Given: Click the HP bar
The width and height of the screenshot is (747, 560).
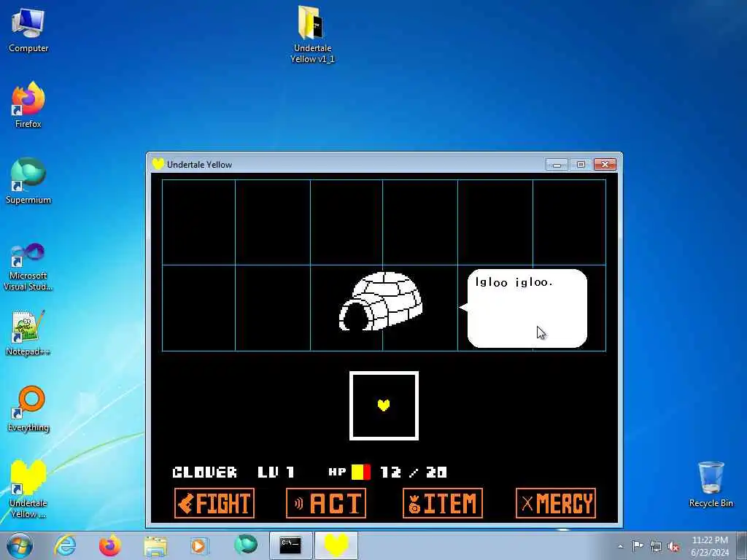Looking at the screenshot, I should click(x=361, y=472).
